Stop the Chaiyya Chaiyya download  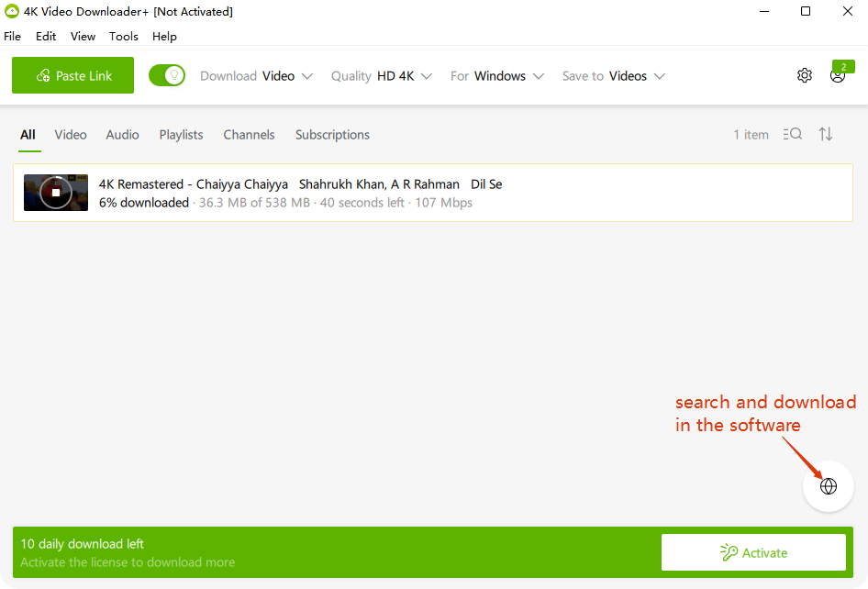(x=56, y=193)
